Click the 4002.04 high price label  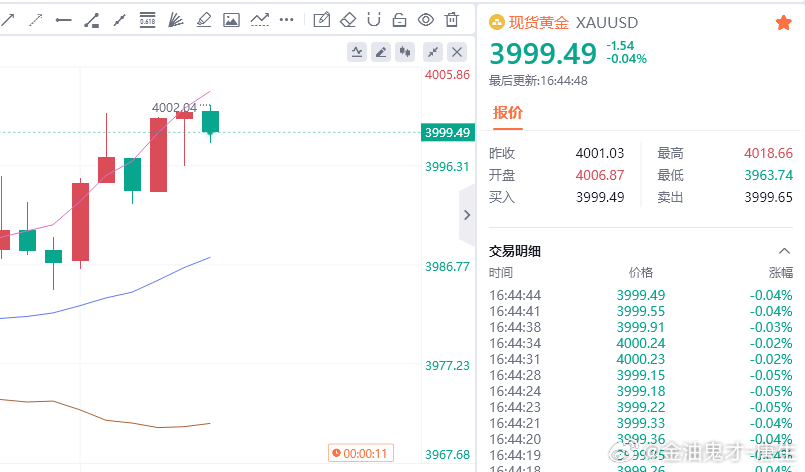click(x=174, y=107)
